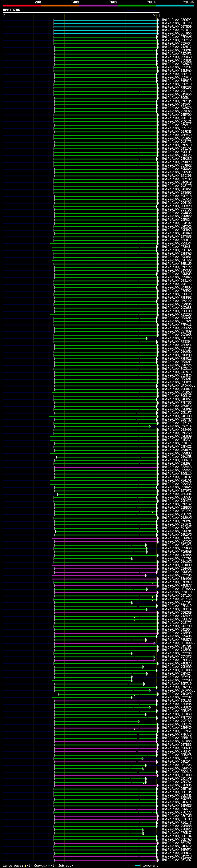
Task: Click the arrowhead ending the UniRef100_C5YYA1 alignment
Action: (132, 558)
